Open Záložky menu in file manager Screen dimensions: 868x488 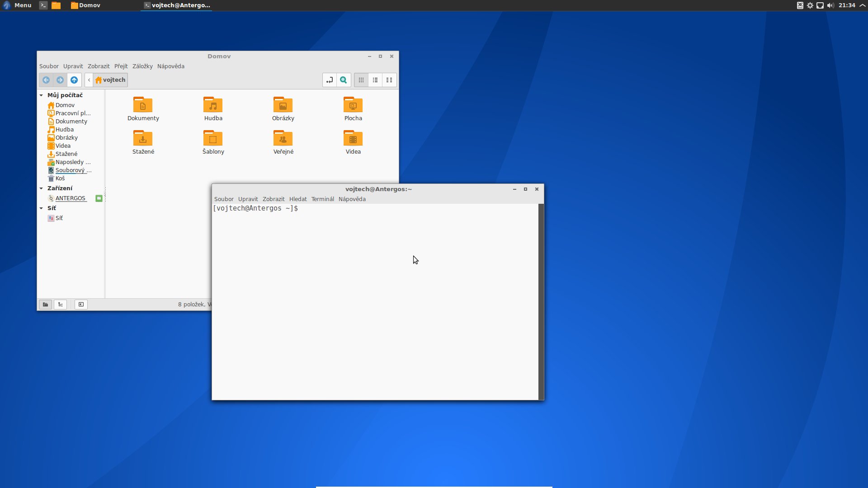point(142,66)
